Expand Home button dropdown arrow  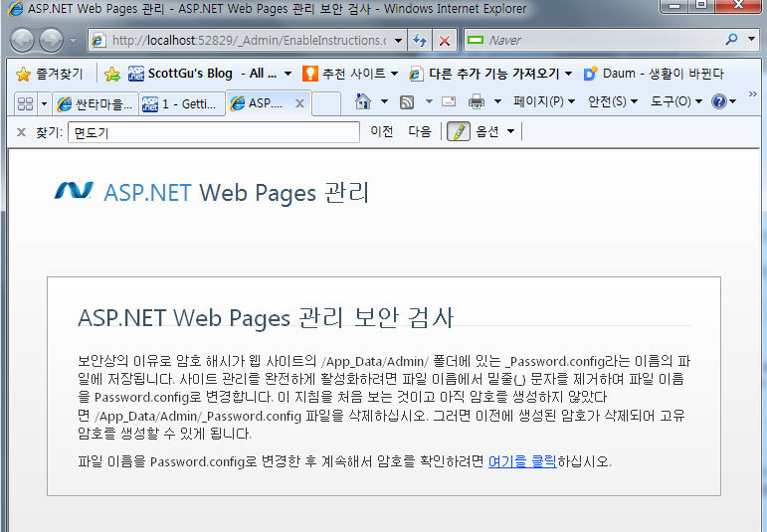click(384, 101)
